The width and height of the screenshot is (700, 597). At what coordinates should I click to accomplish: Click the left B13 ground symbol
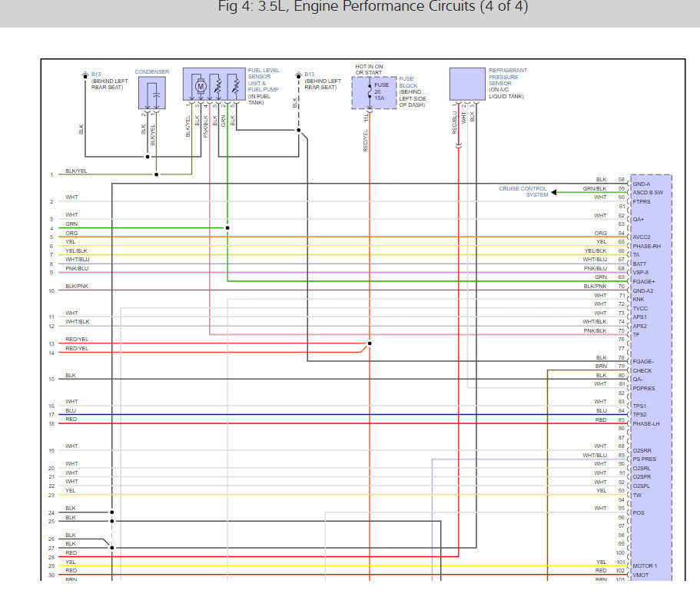(x=85, y=75)
